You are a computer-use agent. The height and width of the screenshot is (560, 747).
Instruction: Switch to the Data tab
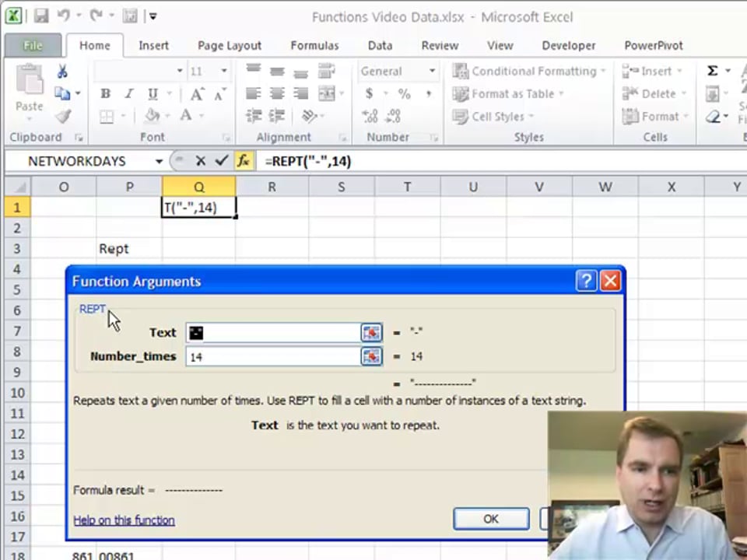(x=380, y=46)
